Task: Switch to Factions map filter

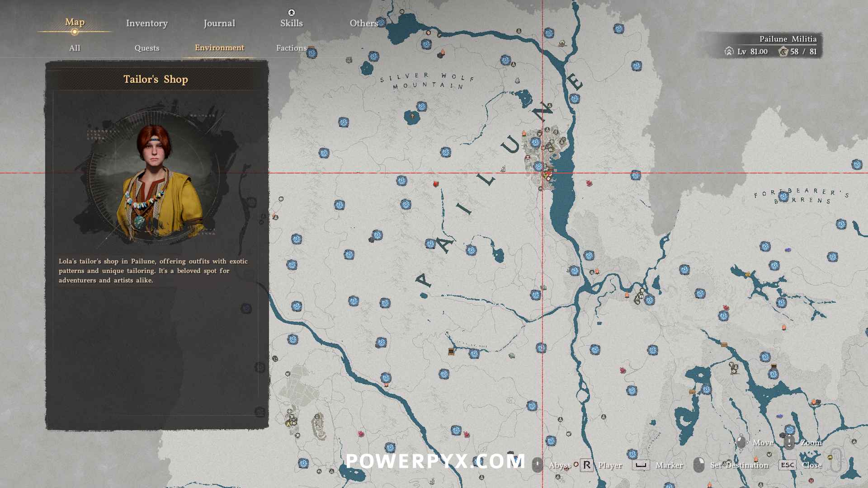Action: coord(291,48)
